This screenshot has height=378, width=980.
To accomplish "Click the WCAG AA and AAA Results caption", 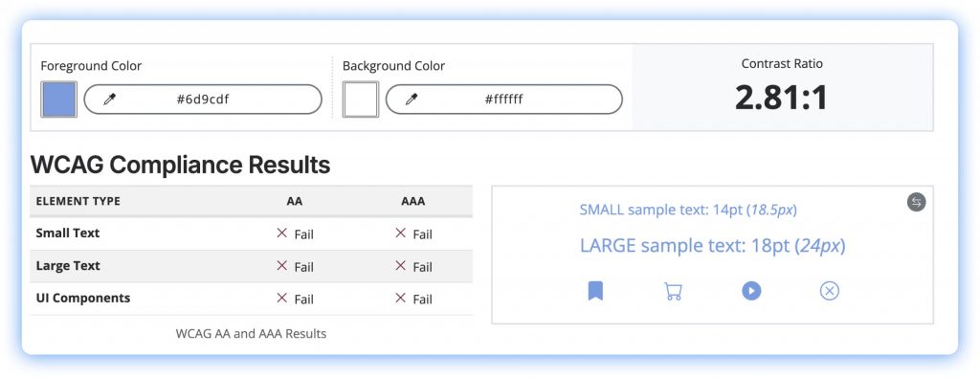I will pos(252,334).
